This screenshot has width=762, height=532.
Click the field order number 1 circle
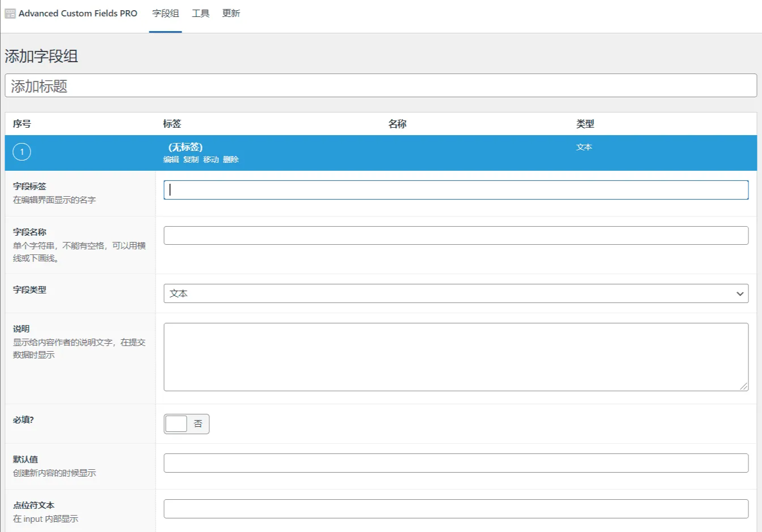(21, 152)
